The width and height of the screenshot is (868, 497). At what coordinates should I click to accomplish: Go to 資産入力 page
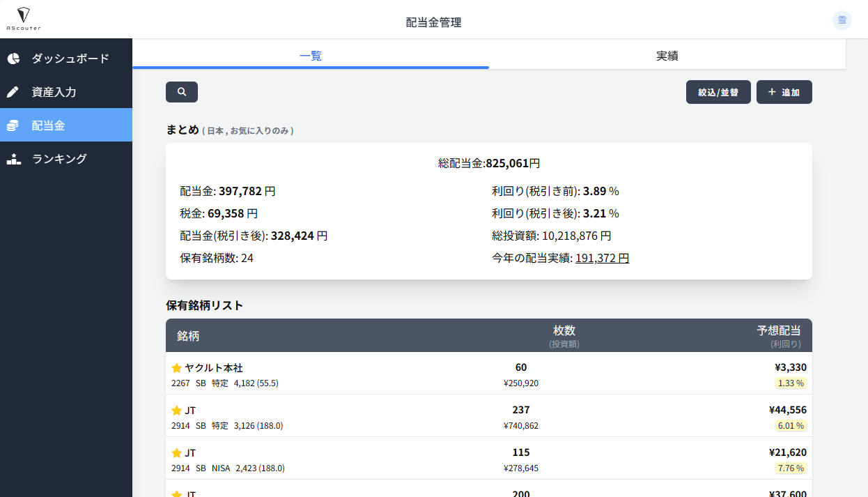(66, 92)
